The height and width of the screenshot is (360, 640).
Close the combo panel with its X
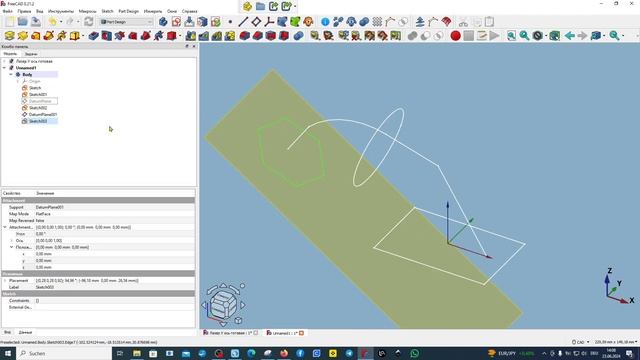(194, 47)
